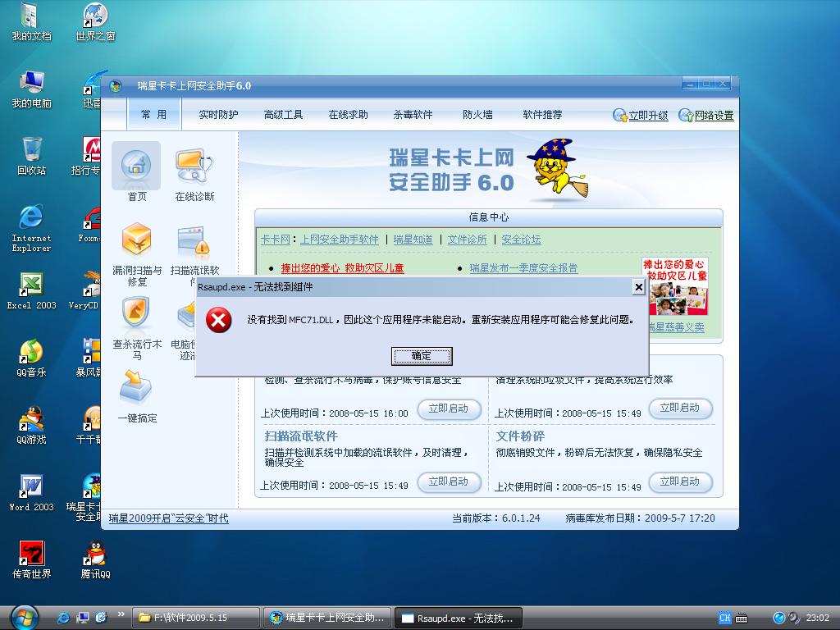
Task: Expand quick launch chevron in taskbar
Action: pos(121,614)
